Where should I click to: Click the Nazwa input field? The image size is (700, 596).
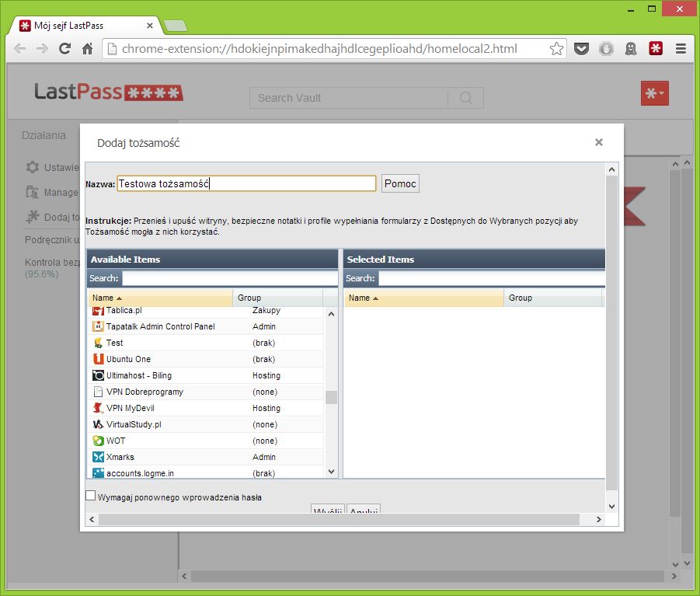(x=246, y=183)
